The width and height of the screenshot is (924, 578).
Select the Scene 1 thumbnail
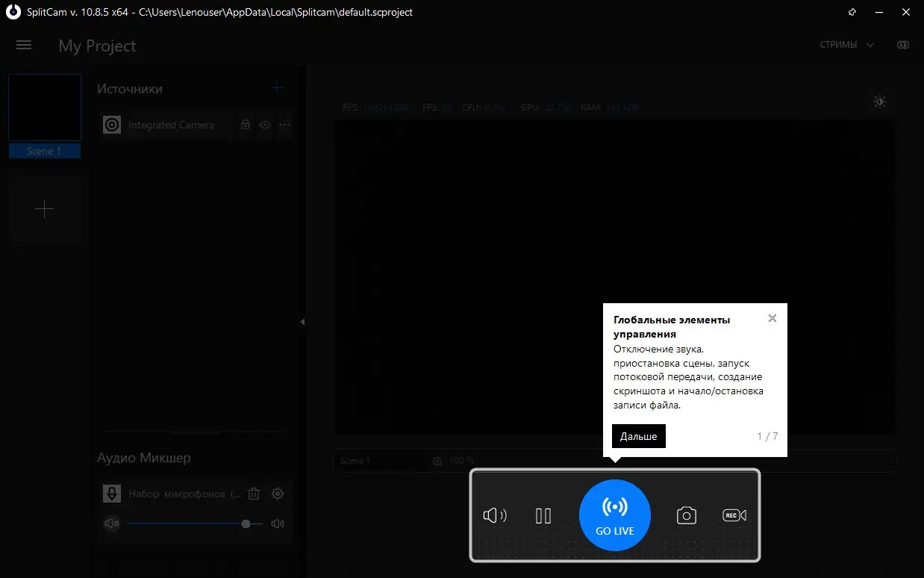[x=45, y=108]
